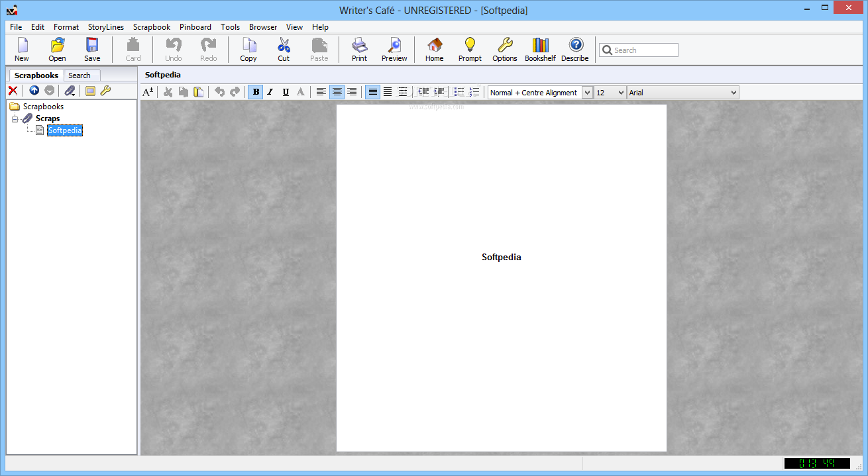Click the Cut scissors icon in the main toolbar
Image resolution: width=868 pixels, height=476 pixels.
284,50
